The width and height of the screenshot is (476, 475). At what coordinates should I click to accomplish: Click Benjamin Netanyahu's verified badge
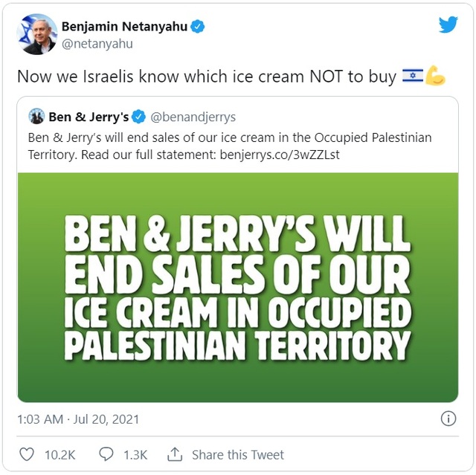coord(197,27)
